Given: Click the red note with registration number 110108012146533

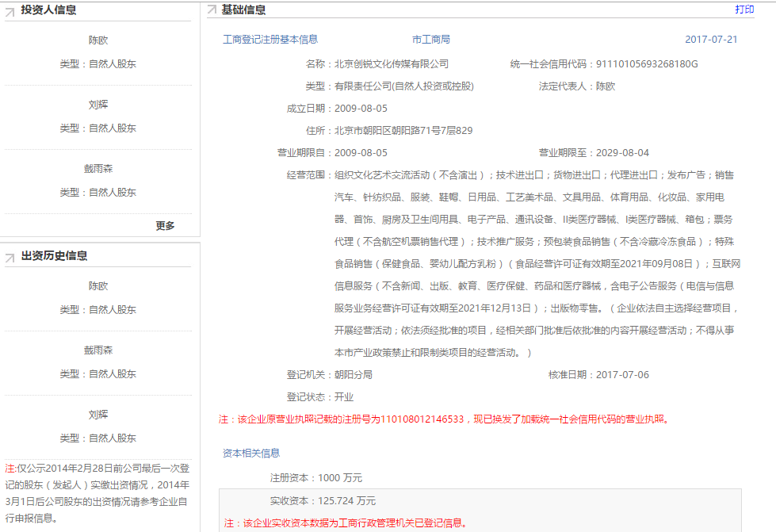Looking at the screenshot, I should point(445,419).
